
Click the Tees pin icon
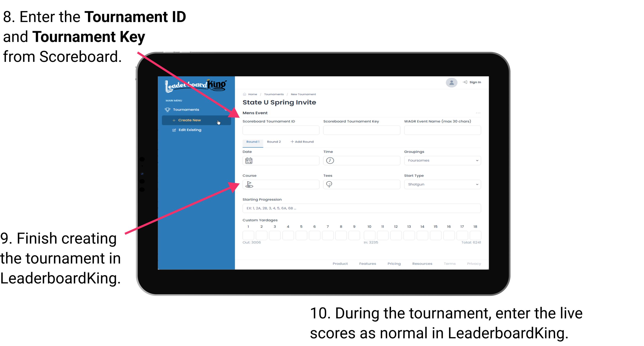(x=331, y=184)
